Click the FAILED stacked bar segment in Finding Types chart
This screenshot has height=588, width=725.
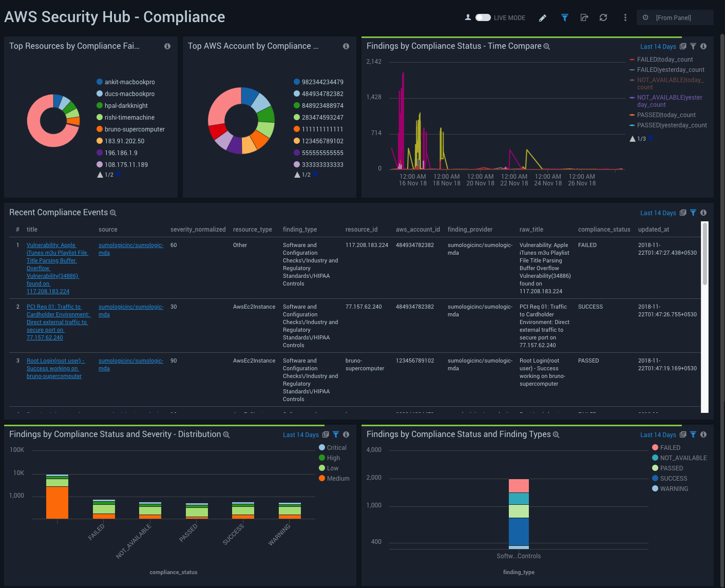point(519,486)
